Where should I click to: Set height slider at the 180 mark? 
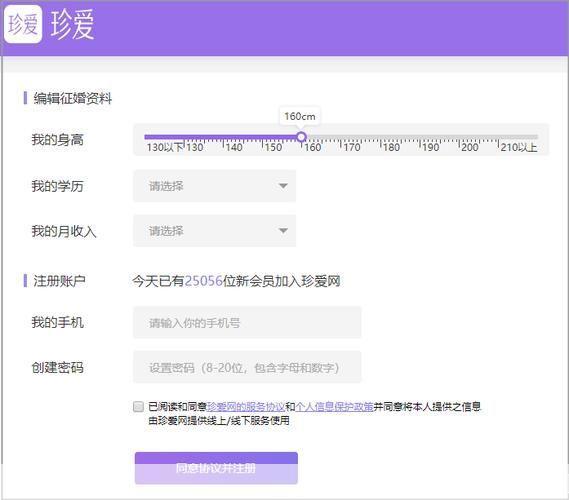click(x=380, y=137)
